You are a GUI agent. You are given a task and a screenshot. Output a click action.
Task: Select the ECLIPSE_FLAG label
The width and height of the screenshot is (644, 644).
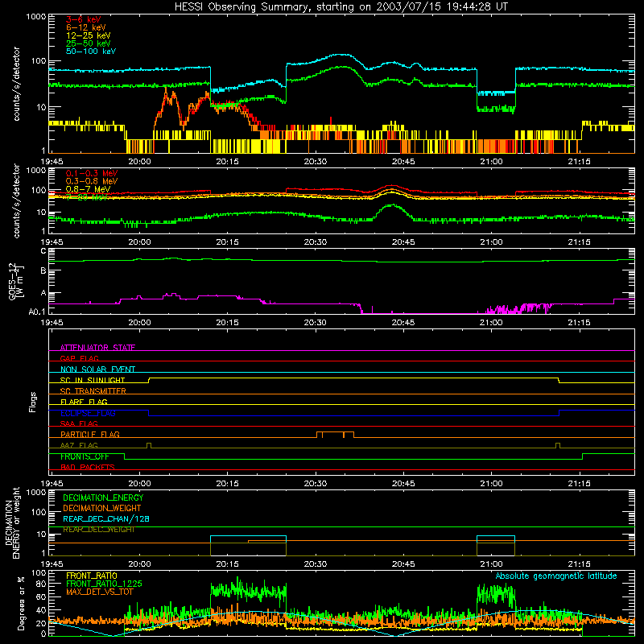click(88, 413)
